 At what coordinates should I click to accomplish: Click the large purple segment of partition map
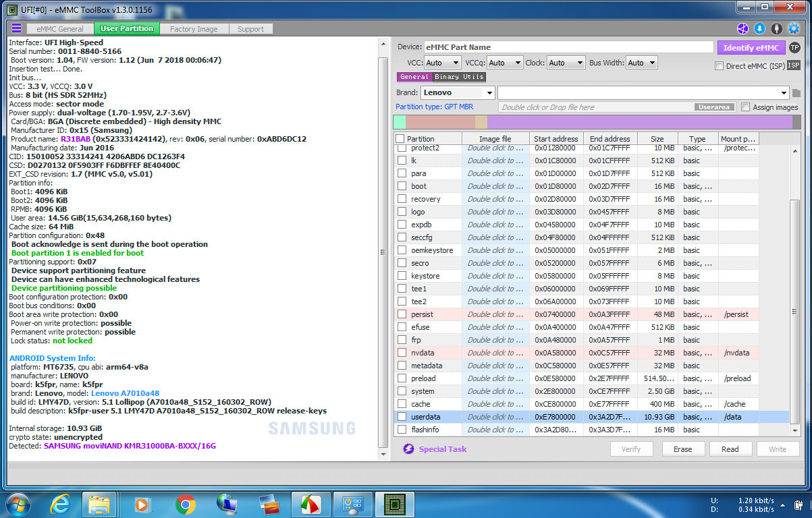coord(639,122)
